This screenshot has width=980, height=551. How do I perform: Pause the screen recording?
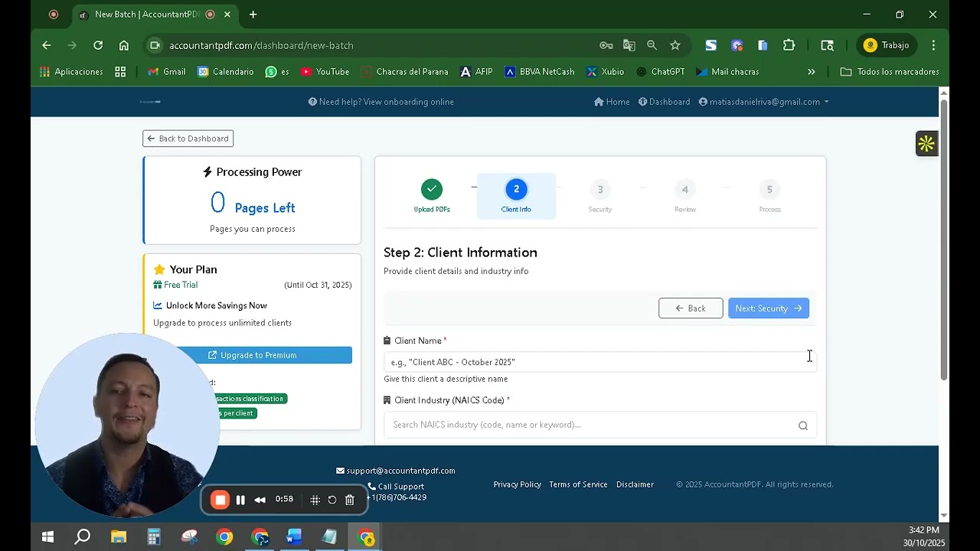(240, 500)
